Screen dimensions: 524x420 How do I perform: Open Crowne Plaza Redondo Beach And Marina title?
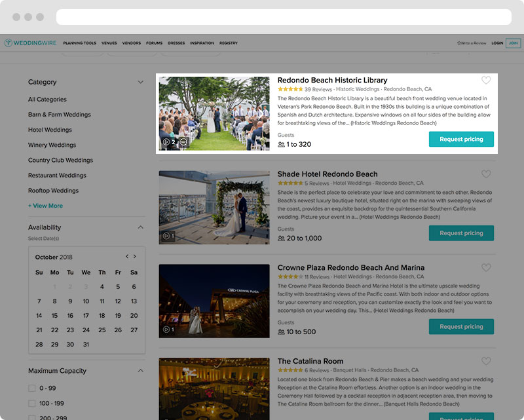tap(351, 268)
